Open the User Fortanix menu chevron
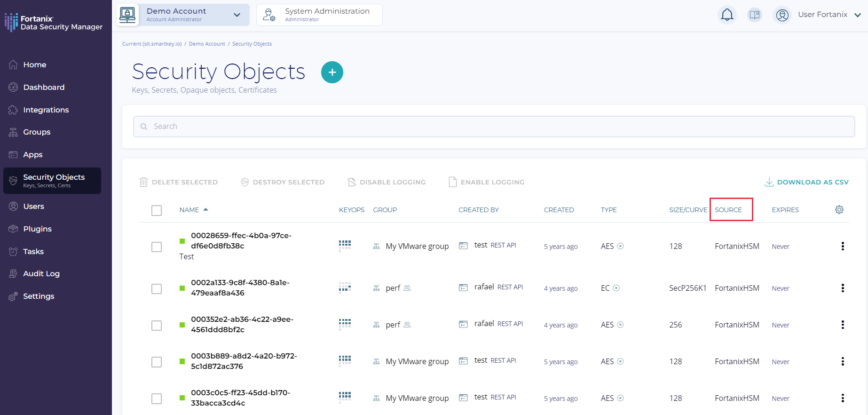Screen dimensions: 868x415 point(858,15)
